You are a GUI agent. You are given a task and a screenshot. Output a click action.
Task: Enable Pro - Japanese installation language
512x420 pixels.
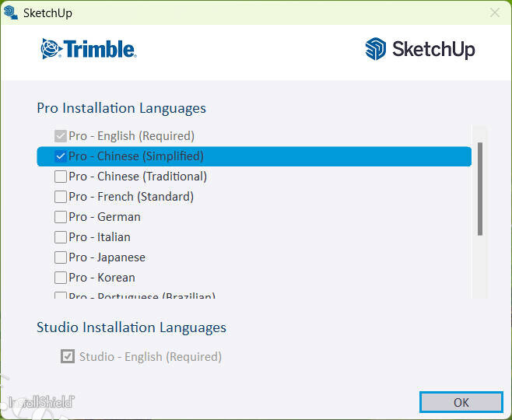pyautogui.click(x=61, y=257)
